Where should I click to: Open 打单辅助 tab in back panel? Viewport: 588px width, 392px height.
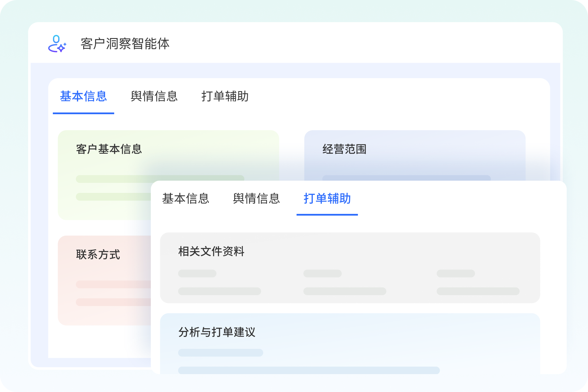[225, 96]
